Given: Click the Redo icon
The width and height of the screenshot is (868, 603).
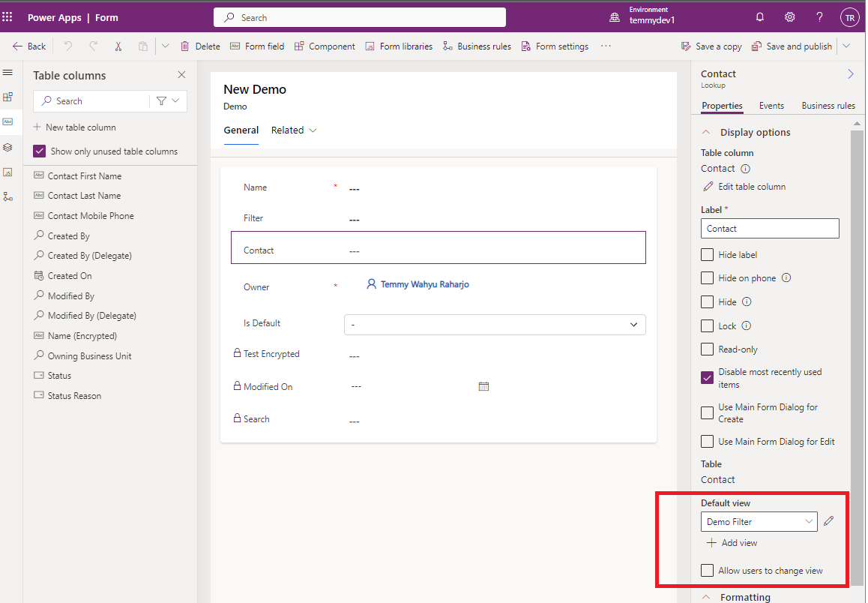Looking at the screenshot, I should (x=94, y=46).
